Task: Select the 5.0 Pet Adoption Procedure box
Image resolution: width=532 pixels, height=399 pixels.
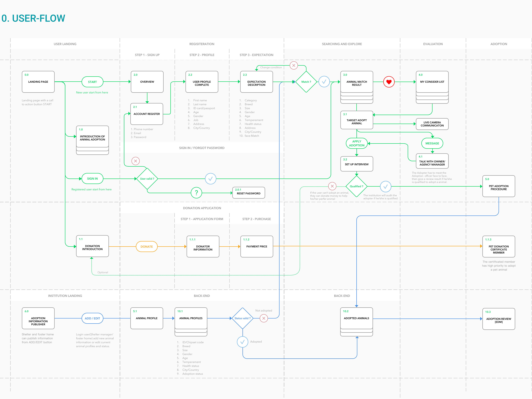Action: coord(499,186)
